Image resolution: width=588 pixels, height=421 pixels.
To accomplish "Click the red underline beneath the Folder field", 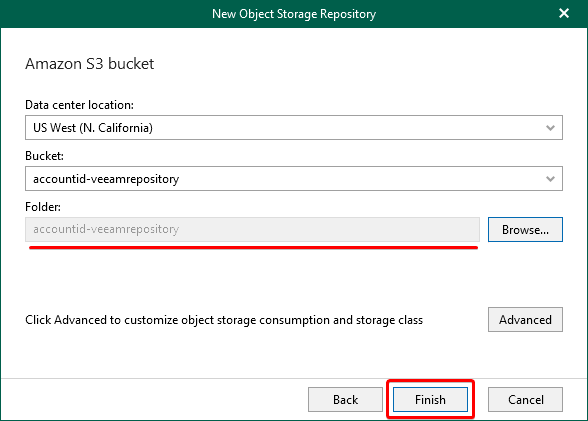I will point(254,247).
